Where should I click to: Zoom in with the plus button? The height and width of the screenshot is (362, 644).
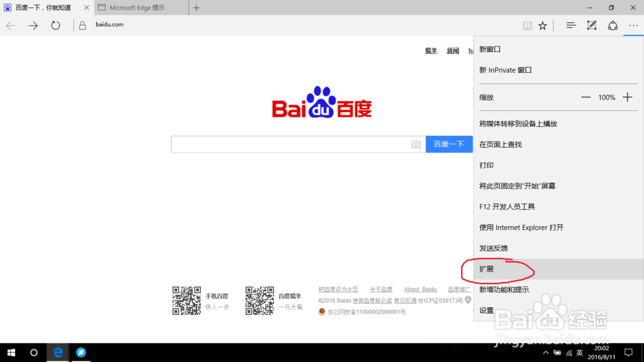point(627,97)
